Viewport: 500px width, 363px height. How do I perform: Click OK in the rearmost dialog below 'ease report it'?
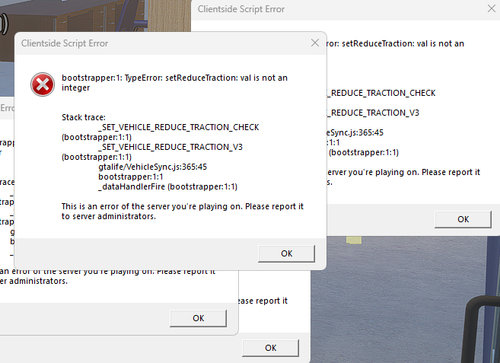point(270,348)
